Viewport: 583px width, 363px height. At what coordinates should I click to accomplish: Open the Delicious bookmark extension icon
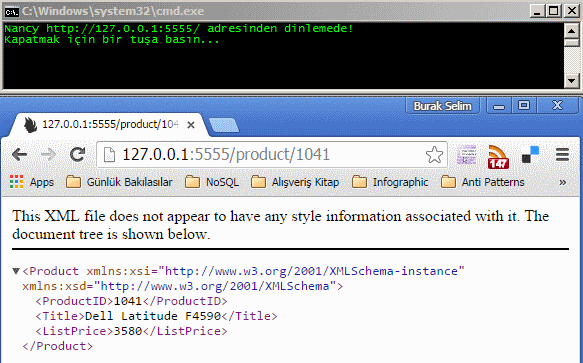(530, 154)
